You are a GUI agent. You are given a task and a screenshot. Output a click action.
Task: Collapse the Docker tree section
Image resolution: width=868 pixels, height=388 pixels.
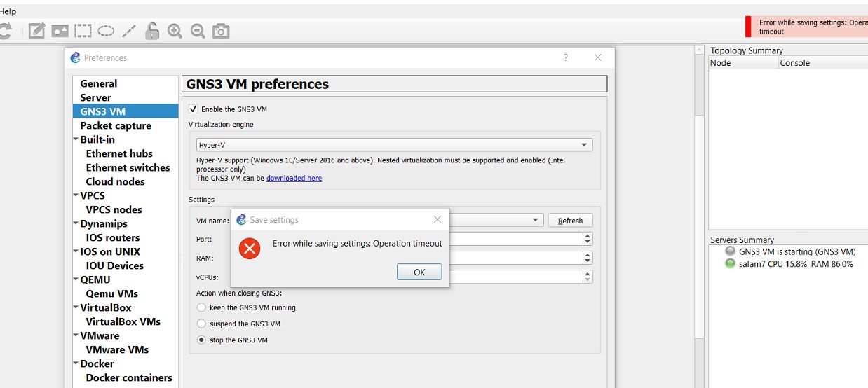pos(76,363)
